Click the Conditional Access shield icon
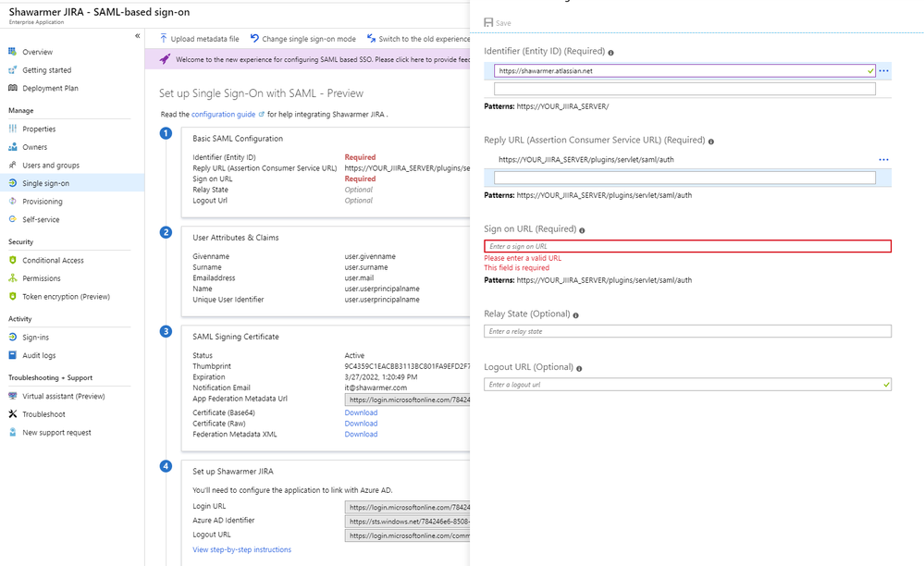924x566 pixels. (x=12, y=260)
